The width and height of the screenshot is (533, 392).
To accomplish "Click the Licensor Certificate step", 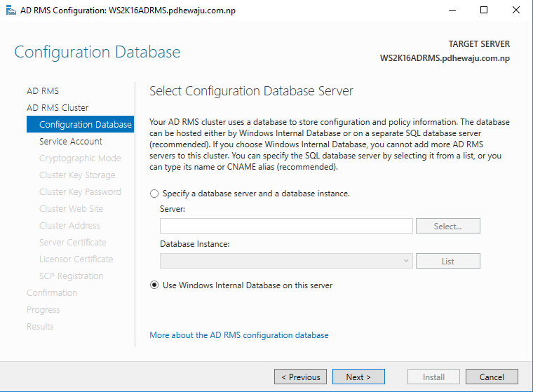I will coord(76,259).
